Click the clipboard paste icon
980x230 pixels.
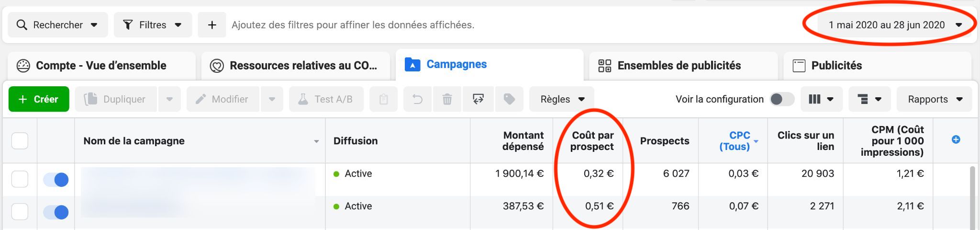383,99
